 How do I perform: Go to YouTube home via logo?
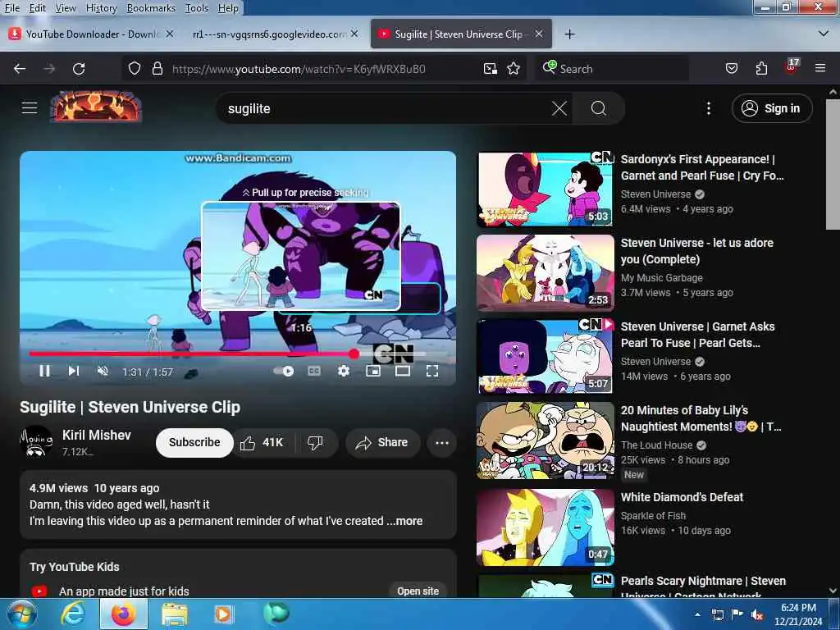96,107
